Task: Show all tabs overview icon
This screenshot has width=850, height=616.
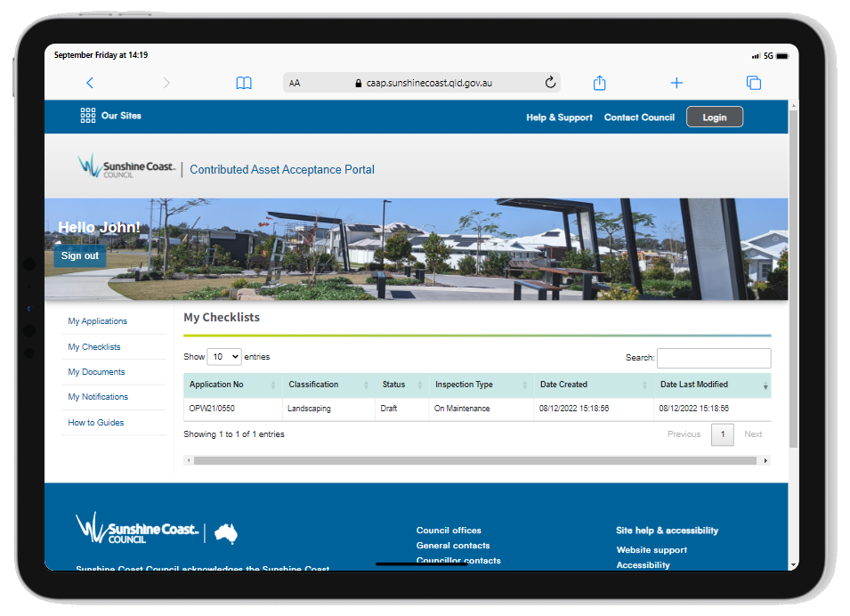Action: point(754,83)
